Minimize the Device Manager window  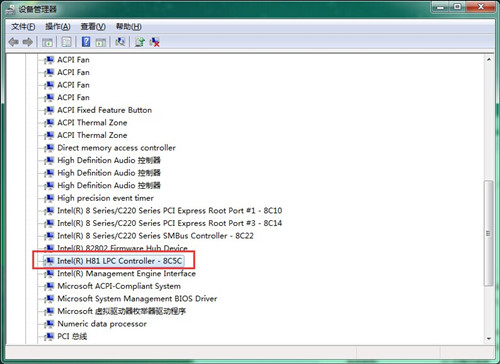pos(441,7)
